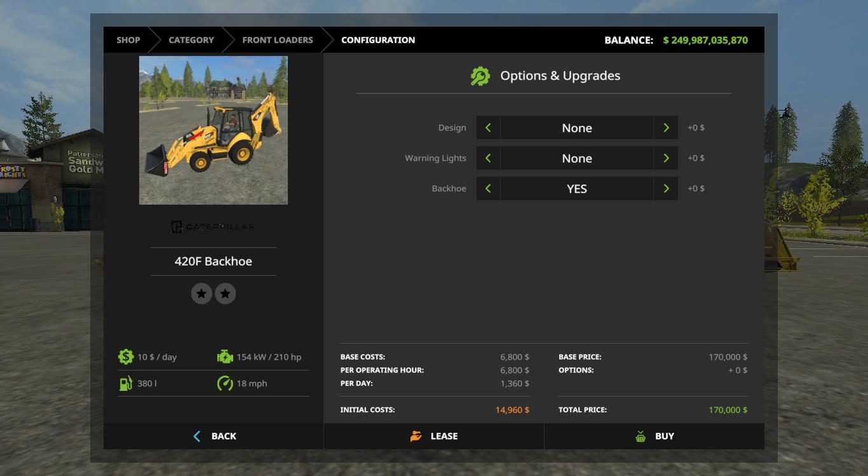This screenshot has width=868, height=476.
Task: Open the CATEGORY breadcrumb
Action: [x=191, y=40]
